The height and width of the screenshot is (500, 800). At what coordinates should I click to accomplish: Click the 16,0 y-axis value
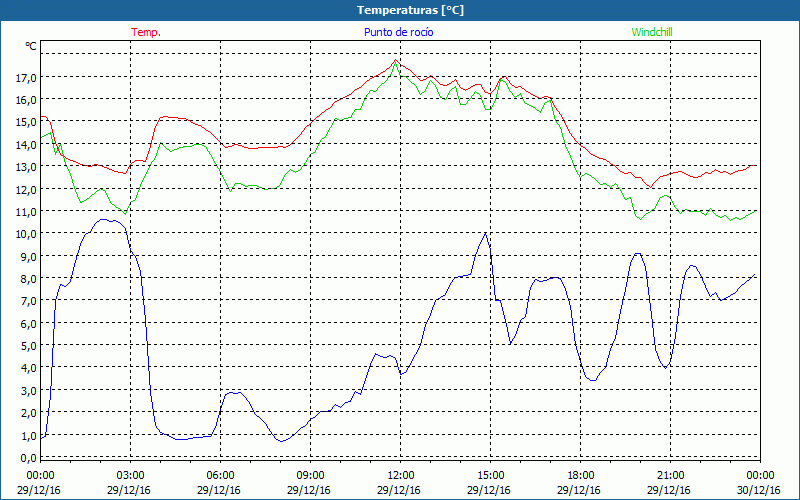pyautogui.click(x=27, y=100)
